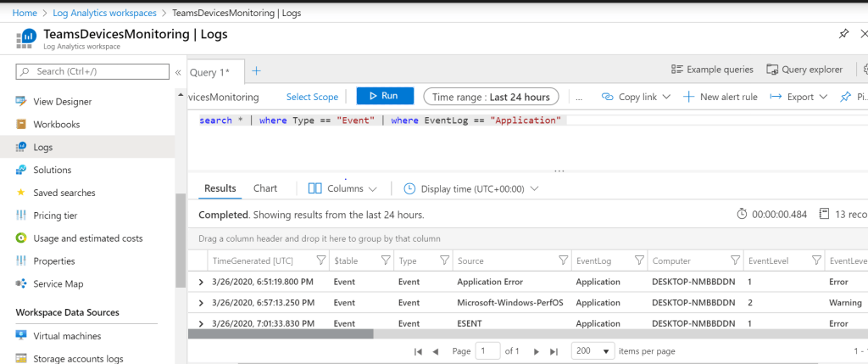
Task: Click the Select Scope link
Action: [x=312, y=98]
